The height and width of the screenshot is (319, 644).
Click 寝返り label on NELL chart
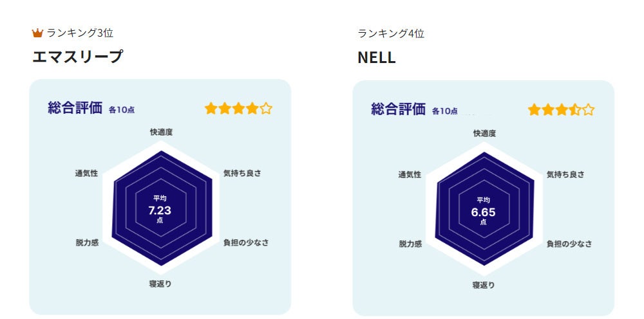pyautogui.click(x=484, y=285)
